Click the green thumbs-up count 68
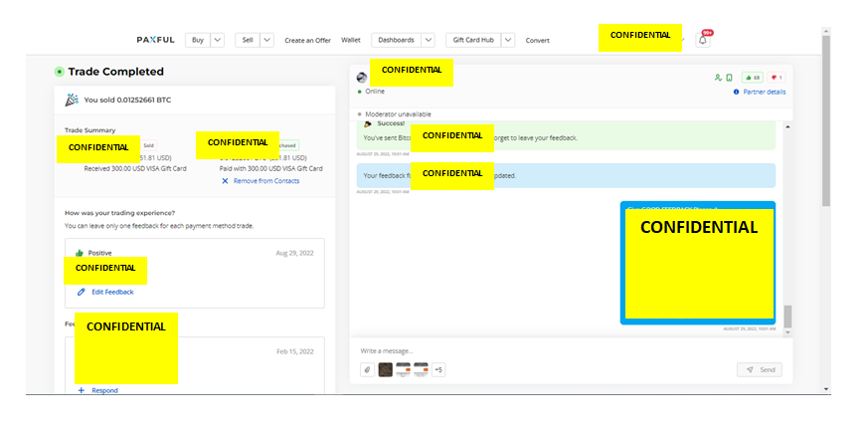 753,78
